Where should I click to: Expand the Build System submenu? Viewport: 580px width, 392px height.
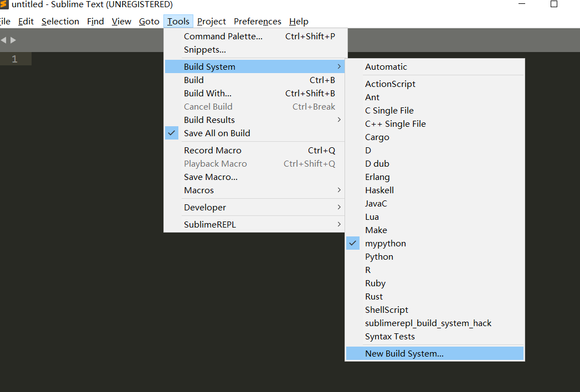[x=254, y=66]
